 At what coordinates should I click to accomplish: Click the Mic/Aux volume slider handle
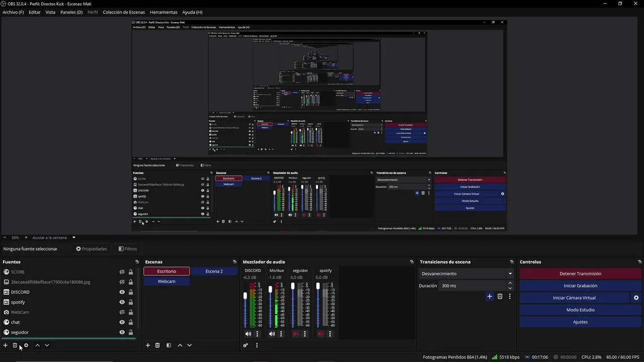pos(270,289)
